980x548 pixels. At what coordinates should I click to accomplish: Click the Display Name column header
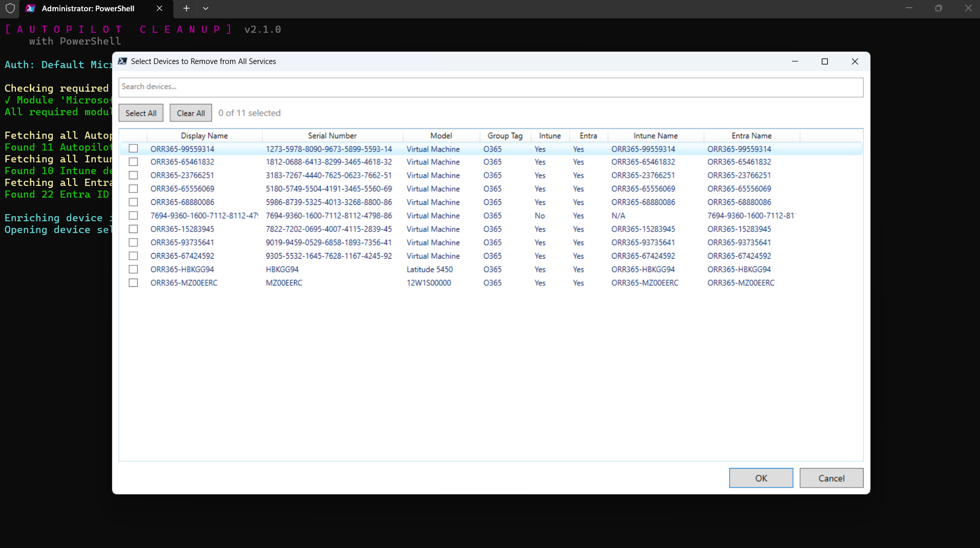[x=204, y=136]
